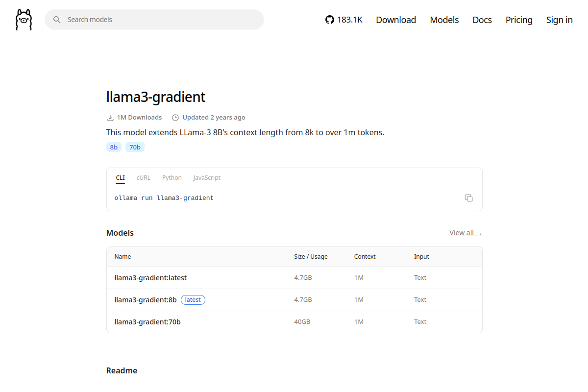The width and height of the screenshot is (588, 392).
Task: Click the llama3-gradient page title
Action: click(x=156, y=97)
